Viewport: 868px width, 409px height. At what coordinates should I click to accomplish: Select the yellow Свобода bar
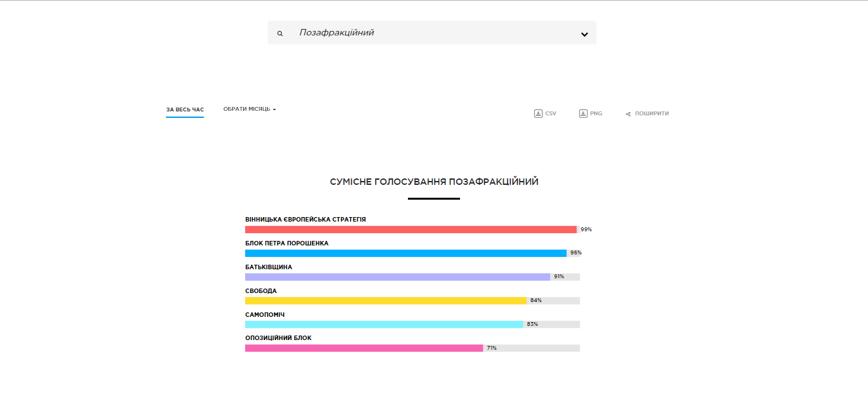coord(385,301)
